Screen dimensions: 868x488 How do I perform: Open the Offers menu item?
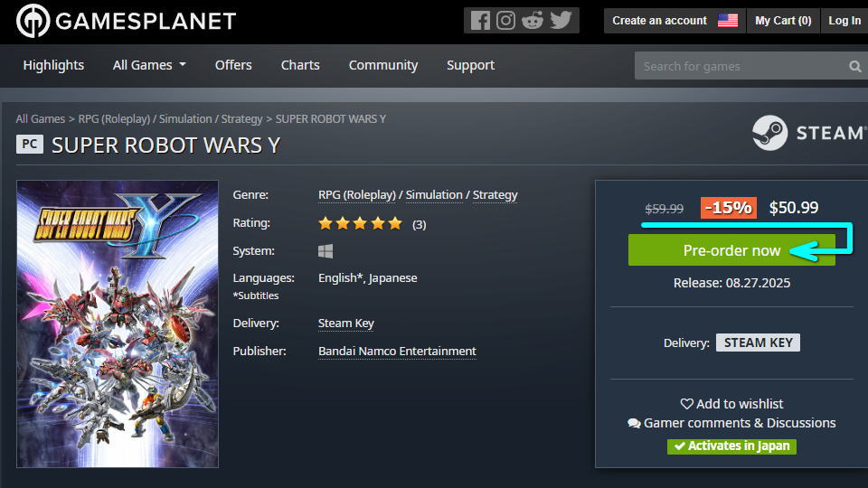point(233,65)
